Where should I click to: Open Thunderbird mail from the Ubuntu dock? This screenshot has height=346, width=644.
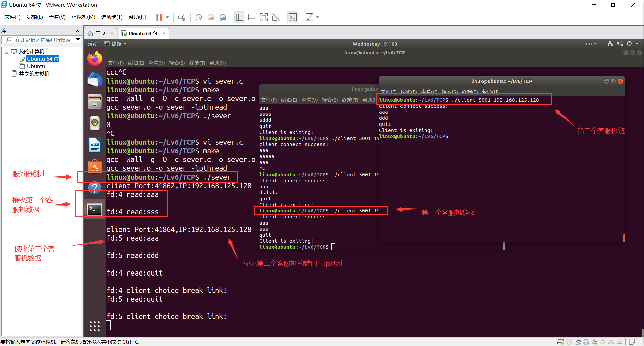[x=94, y=80]
